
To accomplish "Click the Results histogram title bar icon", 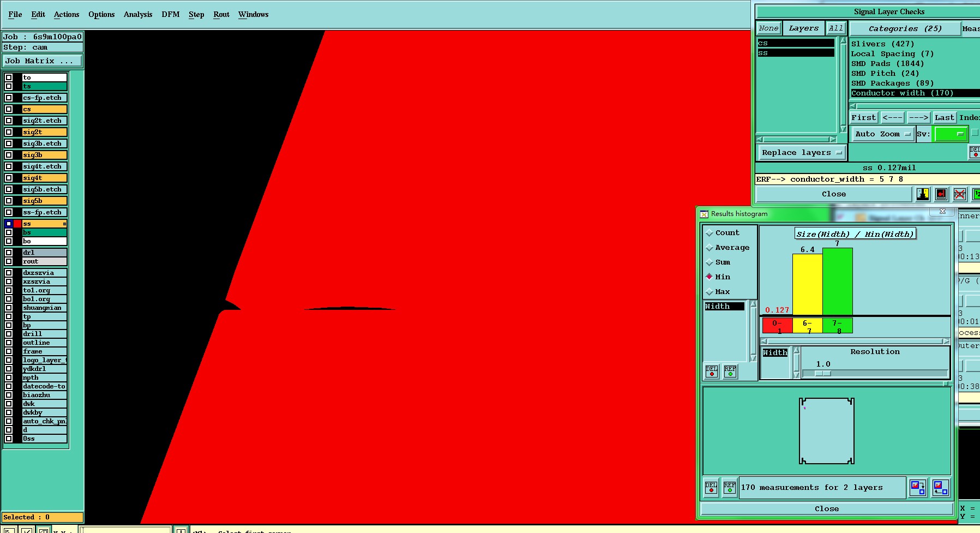I will (704, 214).
